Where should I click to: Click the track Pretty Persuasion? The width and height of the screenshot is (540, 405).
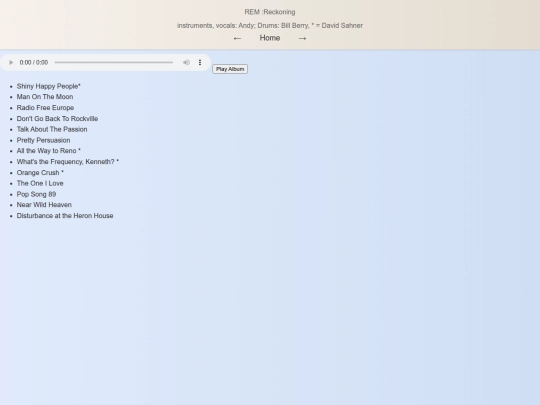click(x=43, y=140)
